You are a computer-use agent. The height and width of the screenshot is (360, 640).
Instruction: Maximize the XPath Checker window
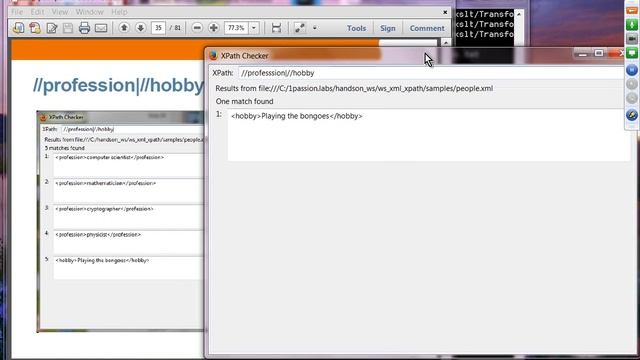point(599,53)
